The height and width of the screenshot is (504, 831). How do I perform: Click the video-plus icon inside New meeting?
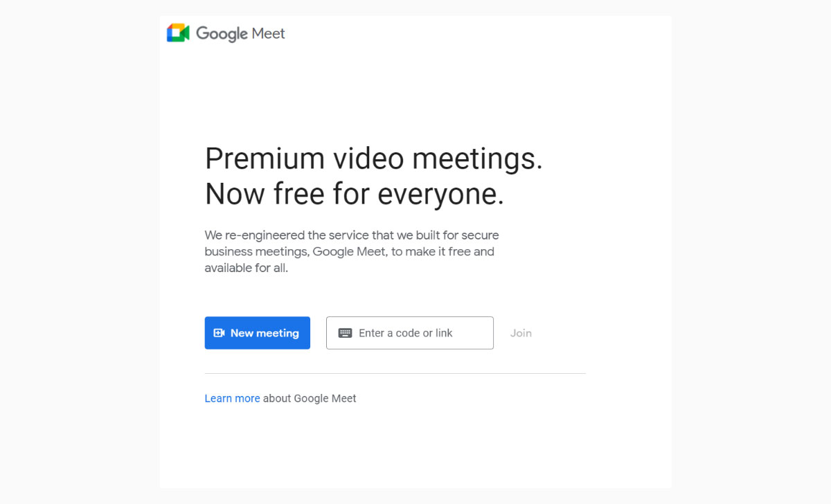[219, 333]
